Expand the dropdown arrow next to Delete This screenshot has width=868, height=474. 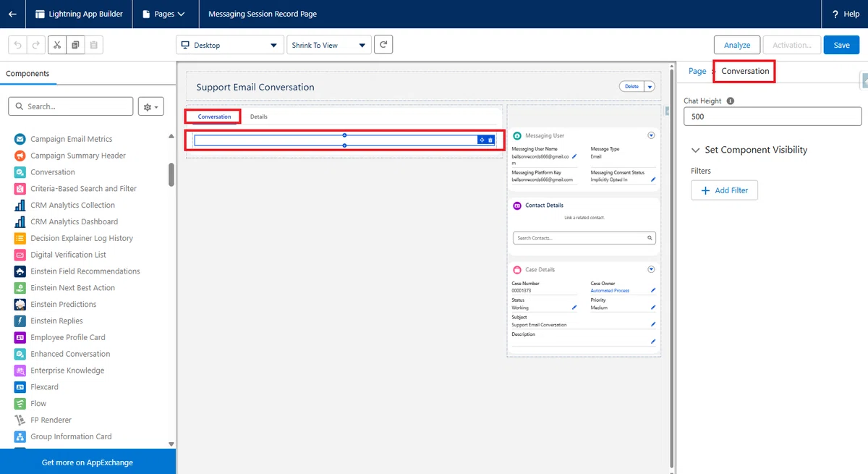pos(650,86)
